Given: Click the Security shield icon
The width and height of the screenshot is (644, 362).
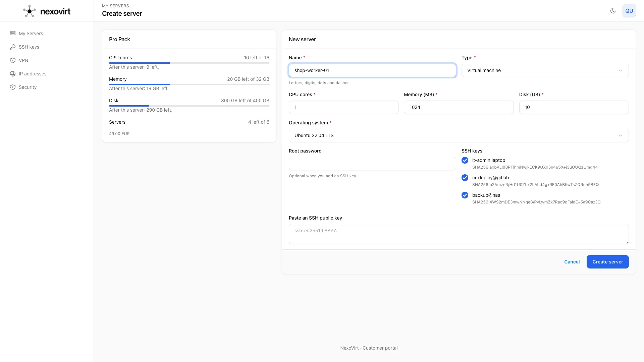Looking at the screenshot, I should click(x=13, y=87).
